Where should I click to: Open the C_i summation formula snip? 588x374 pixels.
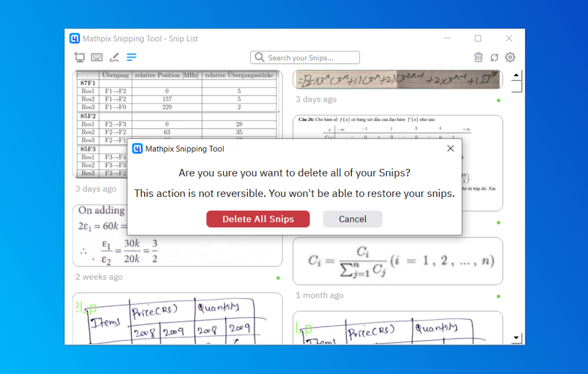[397, 261]
